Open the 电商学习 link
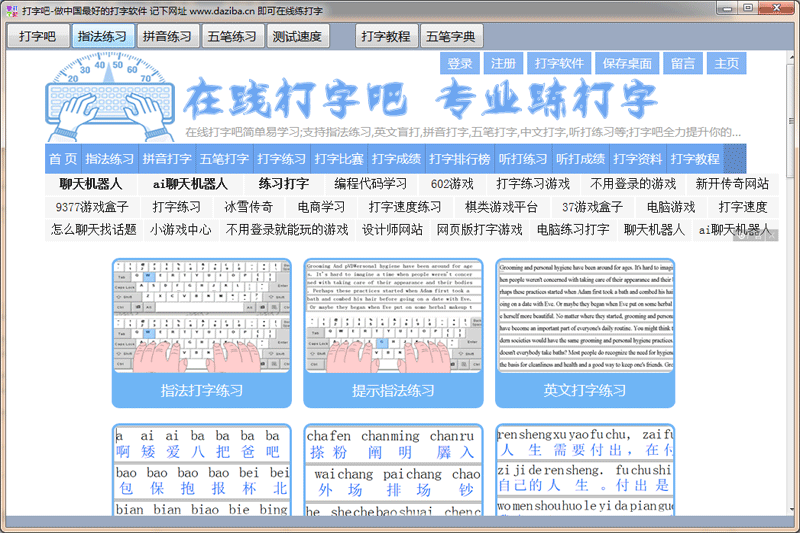Image resolution: width=800 pixels, height=533 pixels. [321, 207]
